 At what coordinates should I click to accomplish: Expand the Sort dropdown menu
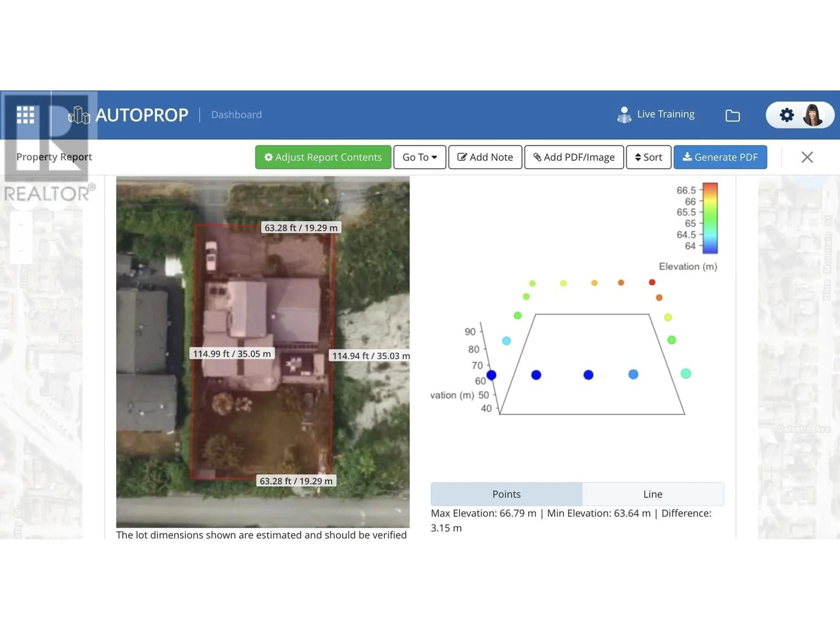[648, 157]
